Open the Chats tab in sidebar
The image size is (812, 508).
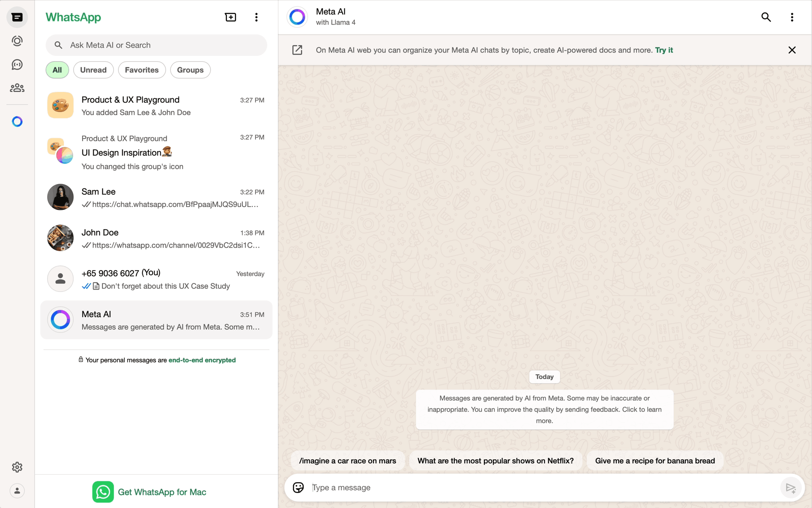click(17, 17)
